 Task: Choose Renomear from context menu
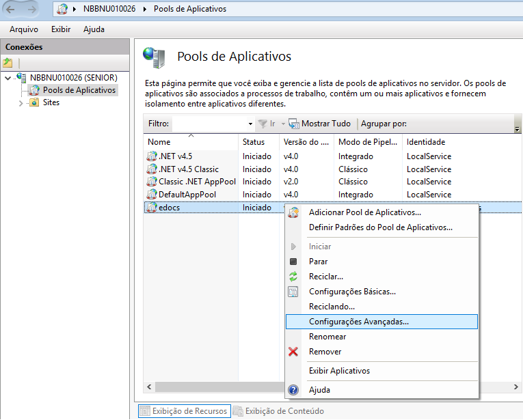[x=382, y=337]
